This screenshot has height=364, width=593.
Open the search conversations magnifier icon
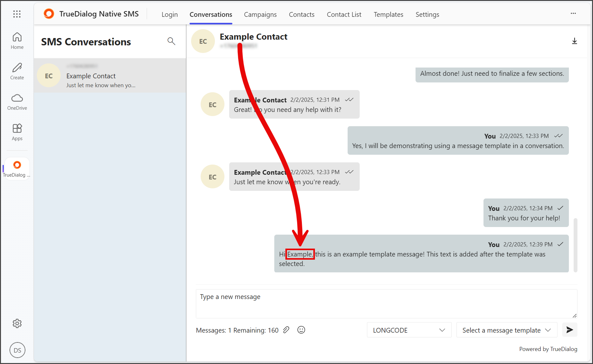click(x=171, y=41)
